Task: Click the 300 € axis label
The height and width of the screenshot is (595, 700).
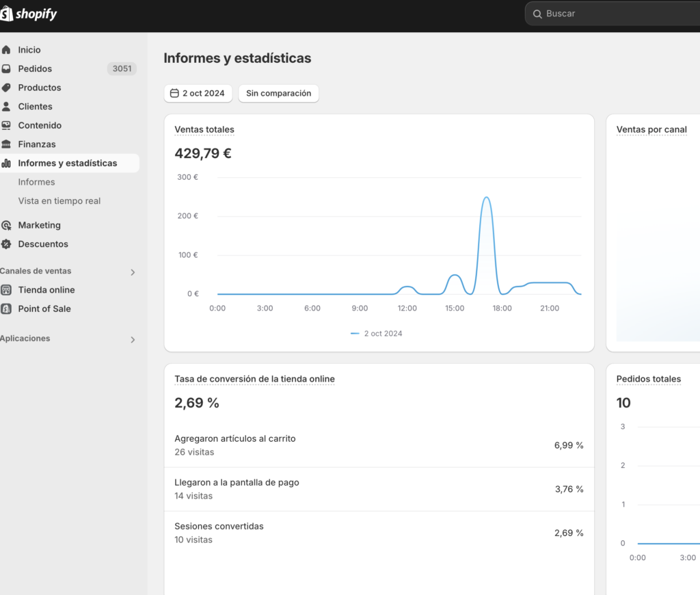Action: click(x=187, y=177)
